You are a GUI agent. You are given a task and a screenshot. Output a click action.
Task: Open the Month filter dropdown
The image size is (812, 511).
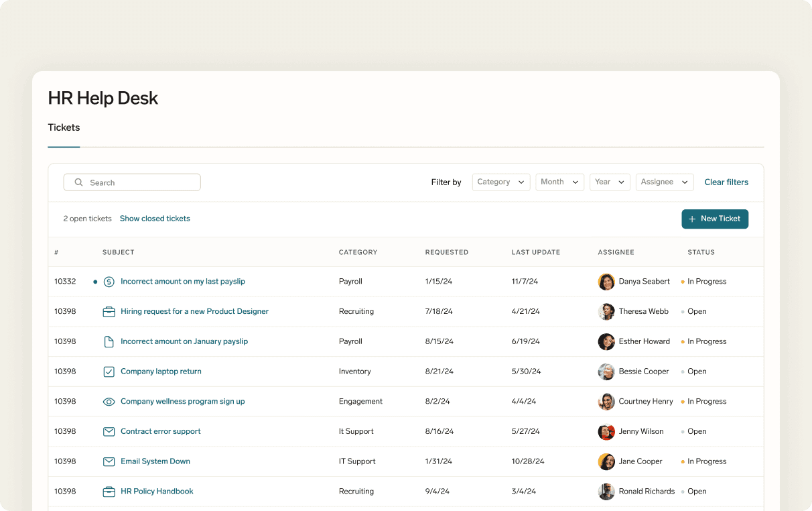point(560,182)
